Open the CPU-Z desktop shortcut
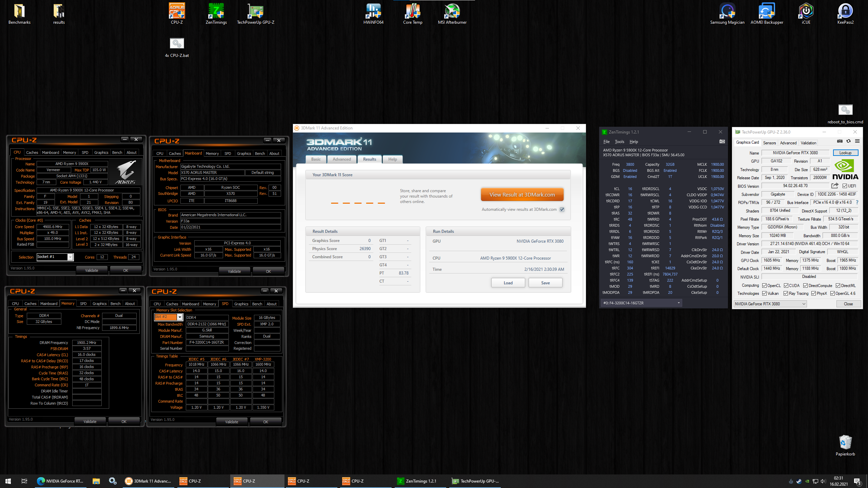The height and width of the screenshot is (488, 868). tap(177, 14)
